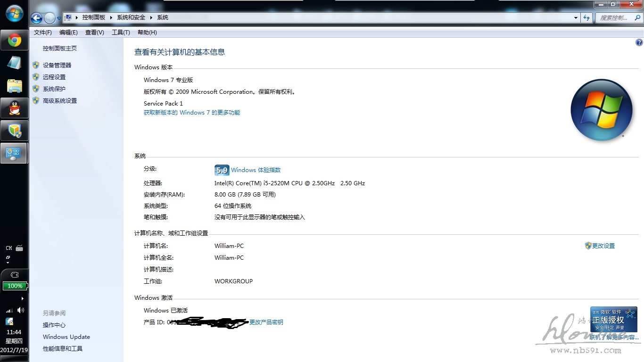Click the blue Back navigation arrow

pos(37,18)
